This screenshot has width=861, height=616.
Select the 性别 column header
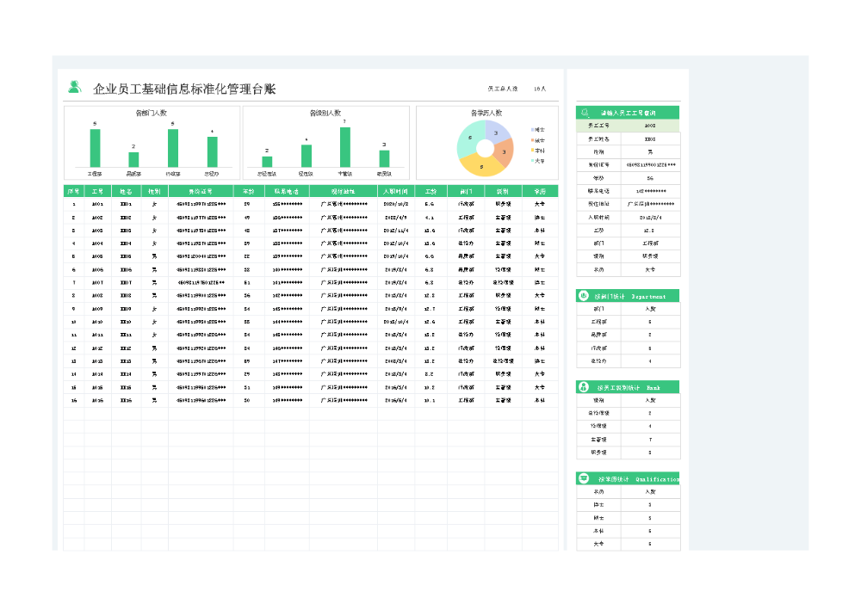(155, 192)
